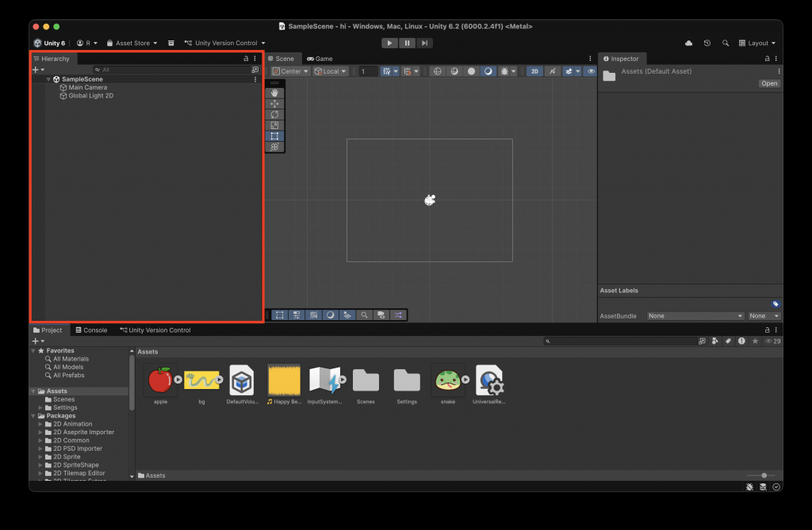Image resolution: width=812 pixels, height=530 pixels.
Task: Click the auto-generate lighting status icon
Action: [x=776, y=487]
